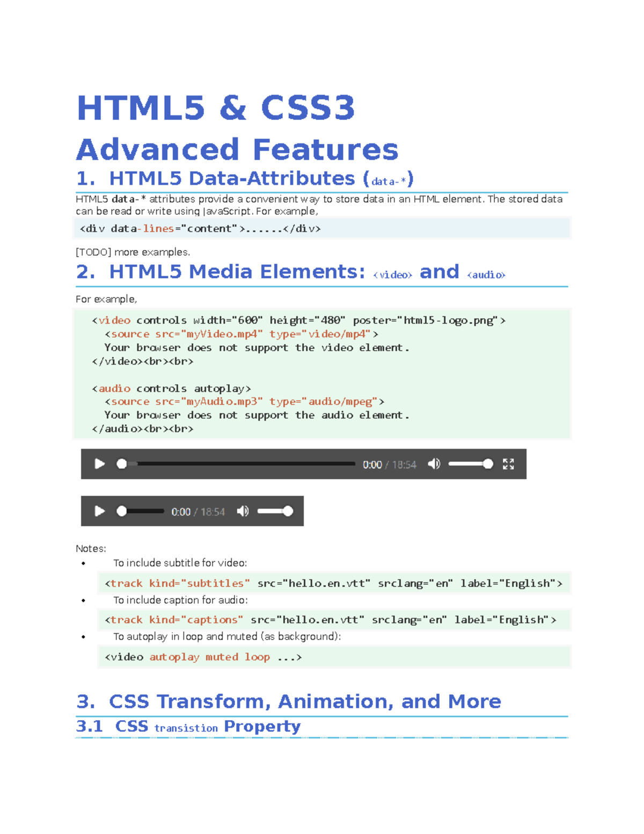Mute the video player using the speaker icon

434,464
